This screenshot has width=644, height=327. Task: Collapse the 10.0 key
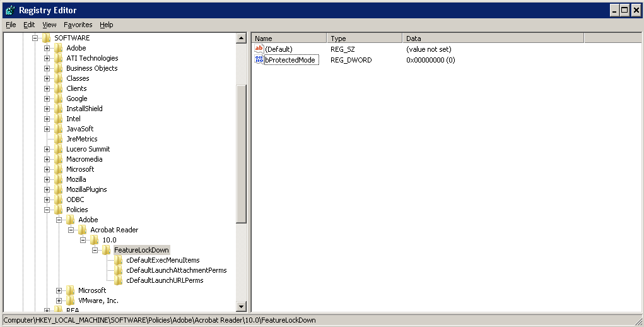coord(83,240)
